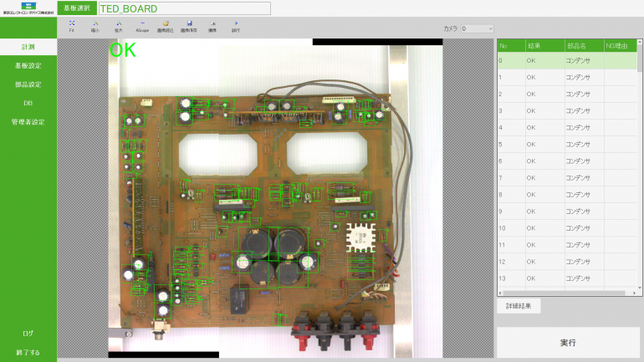Viewport: 644px width, 362px height.
Task: Open ログ in the sidebar
Action: click(28, 334)
